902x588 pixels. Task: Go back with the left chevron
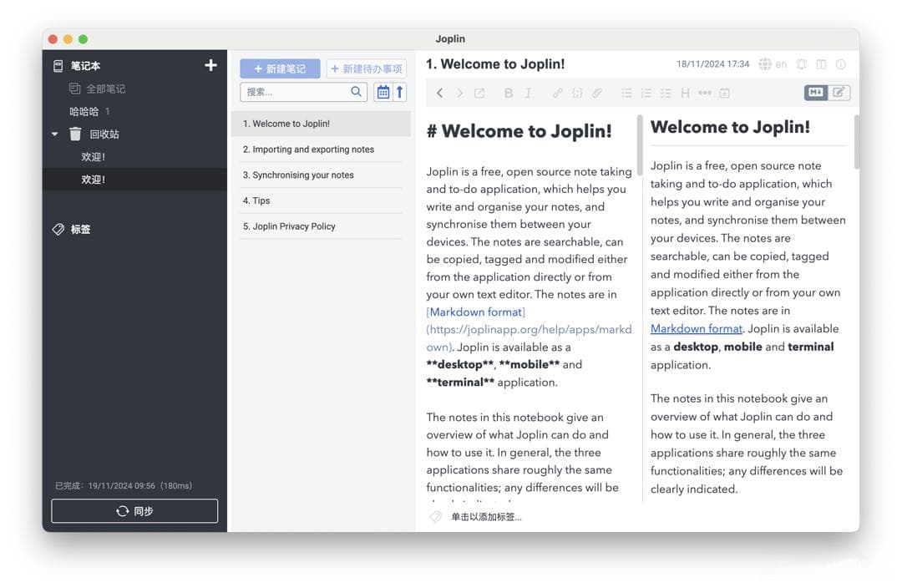[439, 93]
